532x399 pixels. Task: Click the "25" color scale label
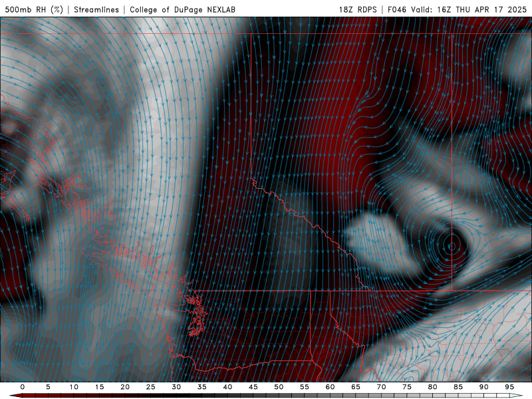[151, 387]
